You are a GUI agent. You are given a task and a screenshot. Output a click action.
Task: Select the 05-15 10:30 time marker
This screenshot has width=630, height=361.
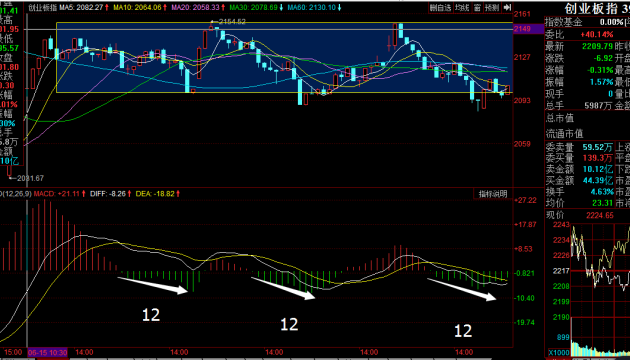(47, 353)
